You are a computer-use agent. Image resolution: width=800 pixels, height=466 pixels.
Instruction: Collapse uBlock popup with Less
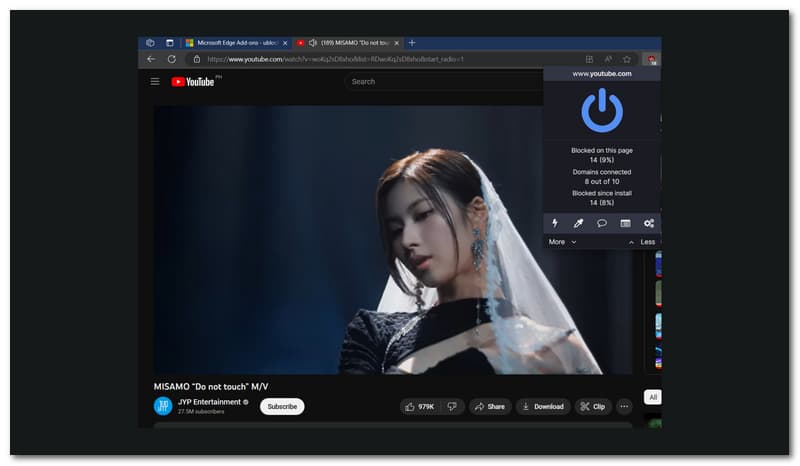[x=642, y=242]
